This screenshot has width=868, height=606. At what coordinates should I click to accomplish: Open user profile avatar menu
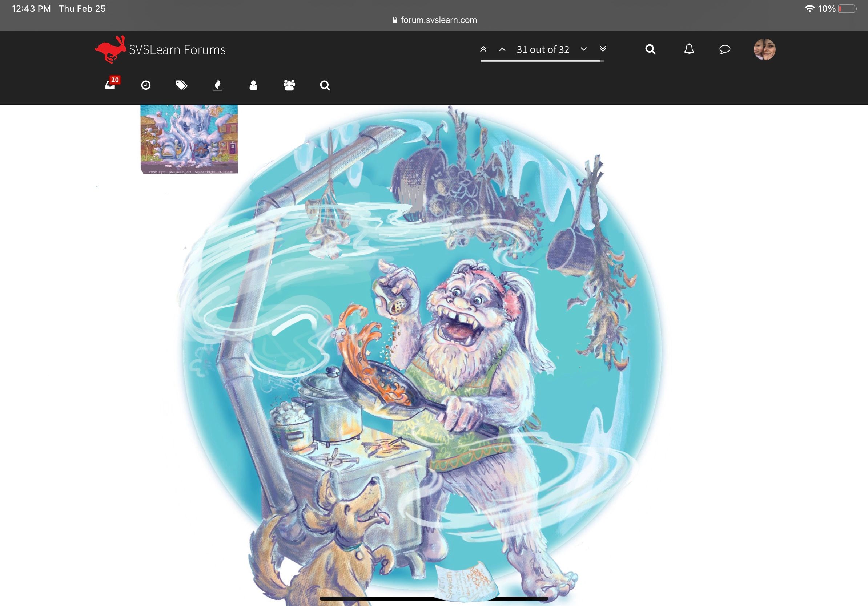coord(764,49)
